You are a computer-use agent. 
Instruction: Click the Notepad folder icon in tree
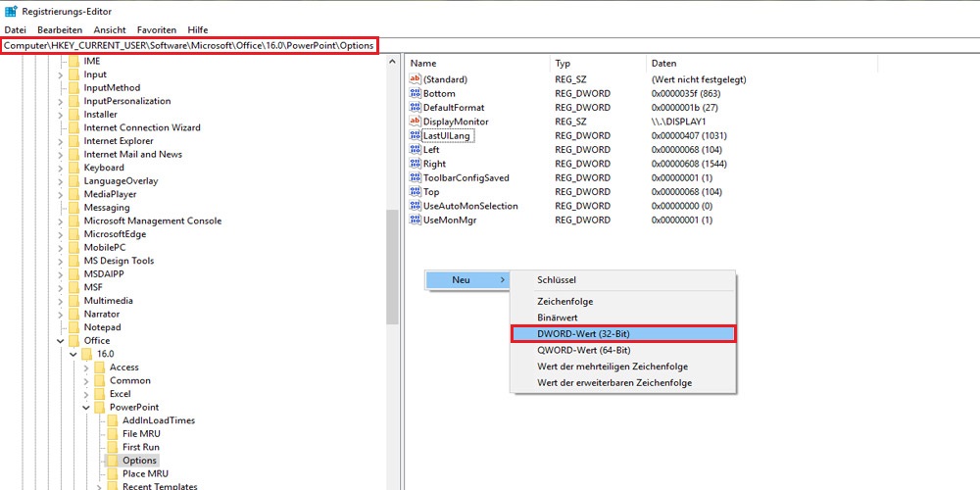click(x=73, y=327)
